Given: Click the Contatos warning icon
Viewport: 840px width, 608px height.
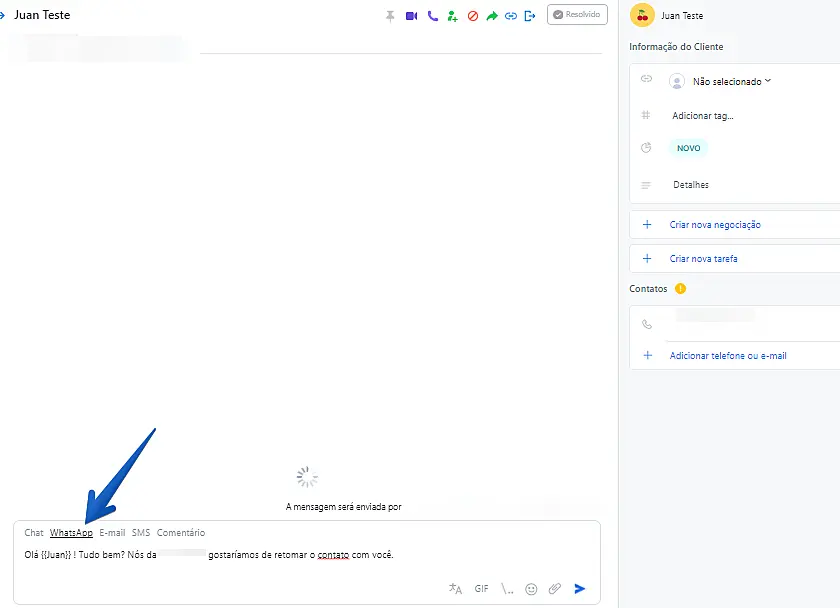Looking at the screenshot, I should [680, 289].
